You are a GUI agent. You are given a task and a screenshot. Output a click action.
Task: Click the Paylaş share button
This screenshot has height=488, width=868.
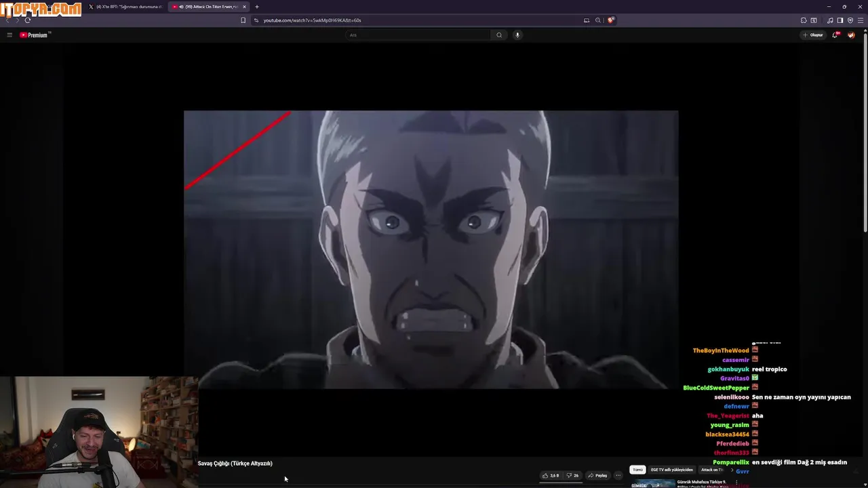click(597, 475)
